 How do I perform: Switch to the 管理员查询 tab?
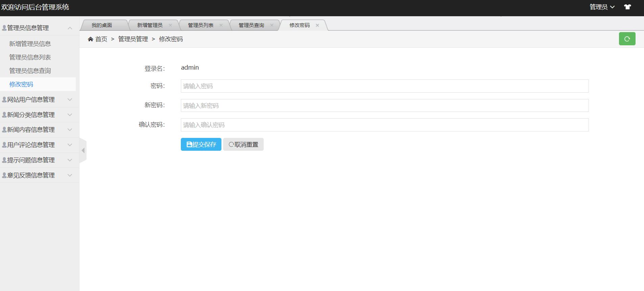(251, 25)
